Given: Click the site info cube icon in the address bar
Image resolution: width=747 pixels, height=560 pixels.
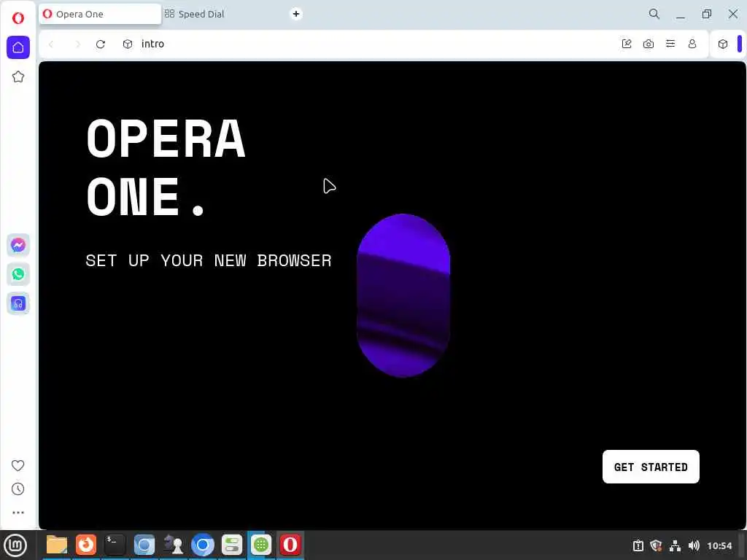Looking at the screenshot, I should (x=127, y=44).
